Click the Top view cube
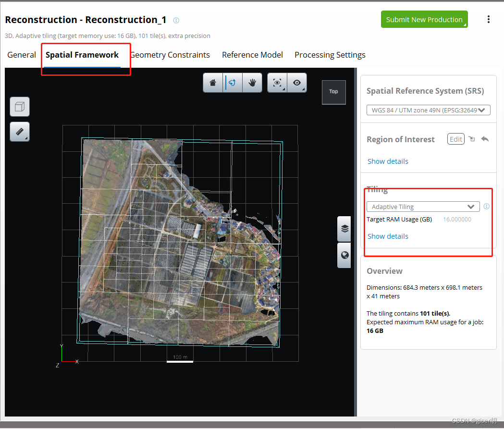The height and width of the screenshot is (429, 504). [x=333, y=92]
